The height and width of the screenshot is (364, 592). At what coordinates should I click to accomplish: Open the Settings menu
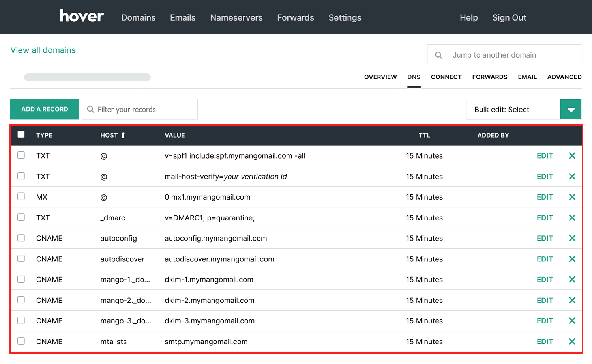(345, 17)
